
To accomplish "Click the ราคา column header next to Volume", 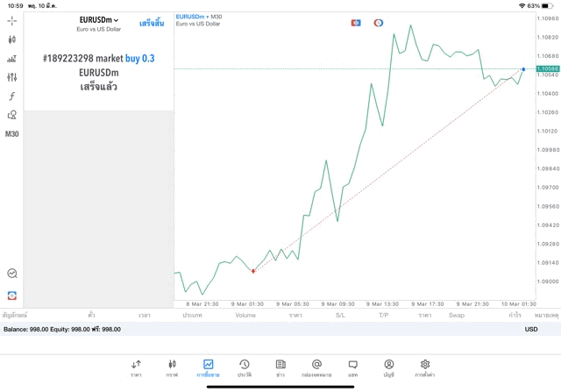I will coord(295,316).
